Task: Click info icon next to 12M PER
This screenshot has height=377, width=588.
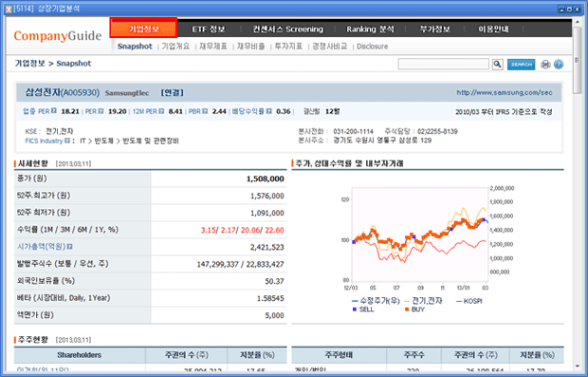Action: [x=161, y=111]
